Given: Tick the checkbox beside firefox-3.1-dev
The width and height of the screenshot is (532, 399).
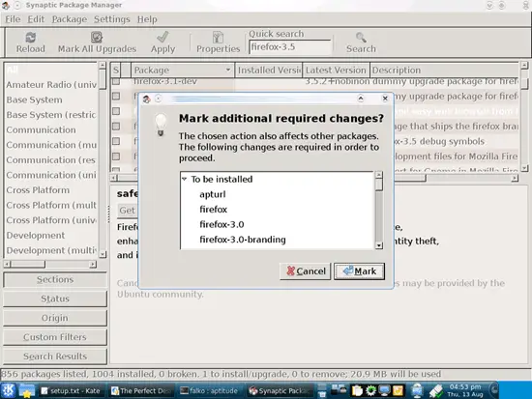Looking at the screenshot, I should (x=116, y=81).
